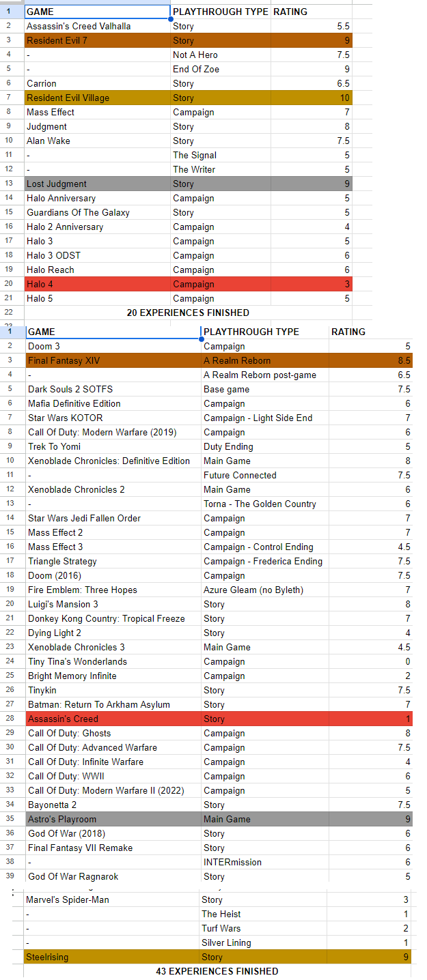
Task: Select the Luigi's Mansion 3 cell
Action: 113,604
